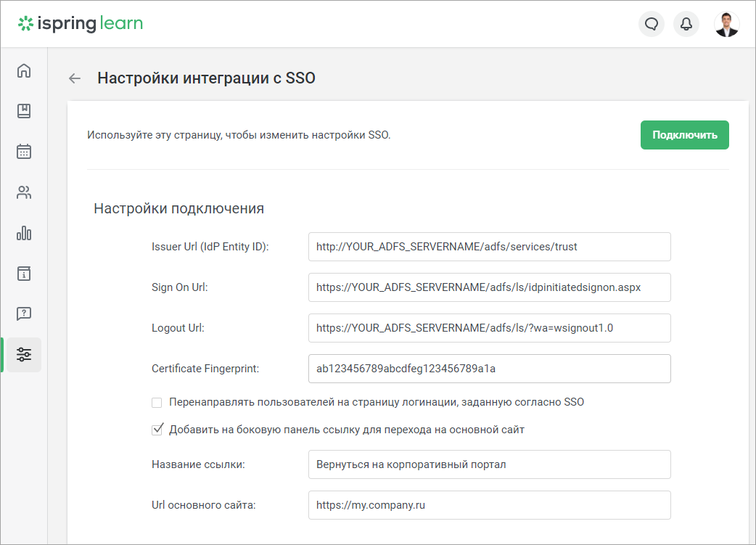This screenshot has width=756, height=545.
Task: Enable redirect users to SSO login page checkbox
Action: [x=157, y=403]
